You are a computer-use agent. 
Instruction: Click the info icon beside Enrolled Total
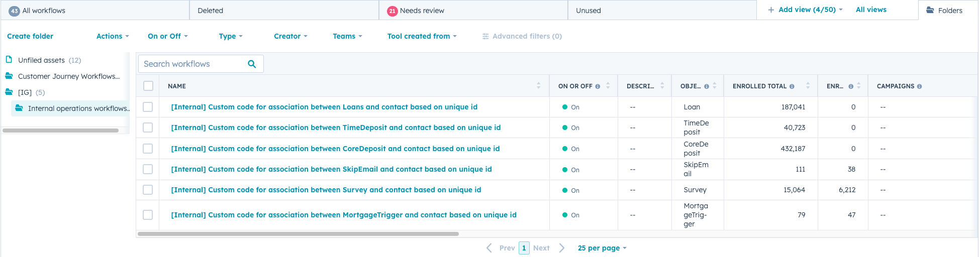click(792, 86)
